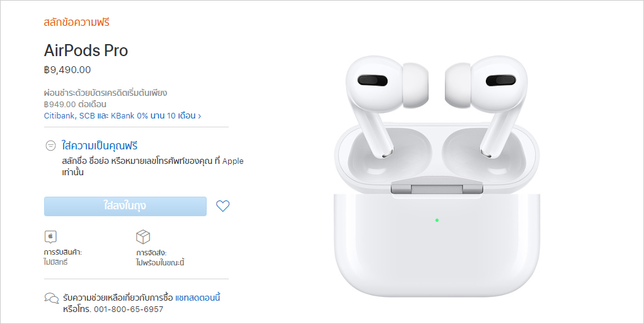Click the ฿9,490.00 price text
Image resolution: width=644 pixels, height=324 pixels.
pyautogui.click(x=67, y=70)
